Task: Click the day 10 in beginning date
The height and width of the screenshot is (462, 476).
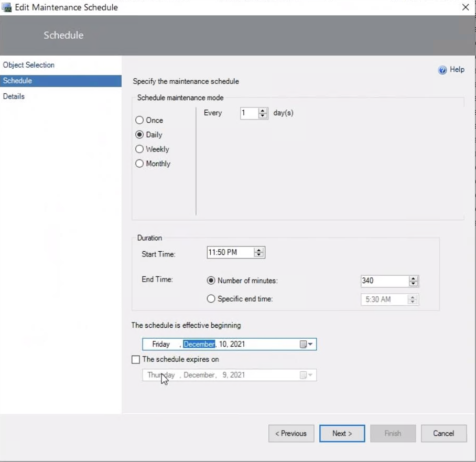Action: [x=223, y=344]
